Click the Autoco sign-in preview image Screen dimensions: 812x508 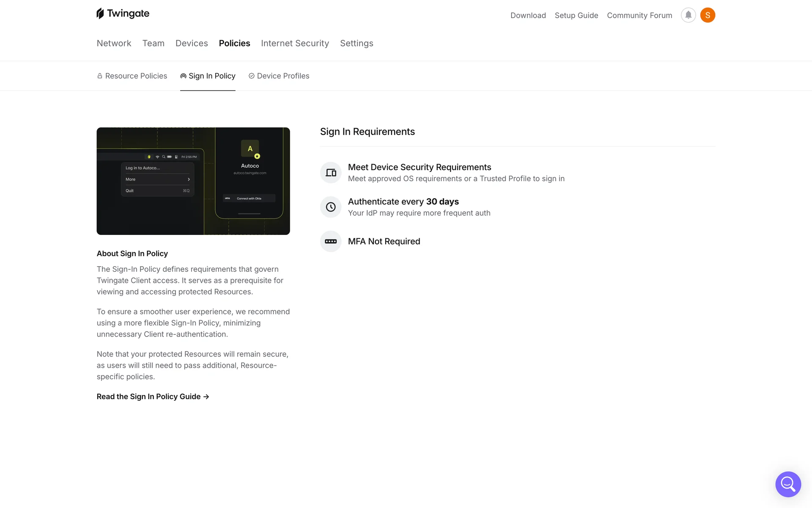[193, 181]
